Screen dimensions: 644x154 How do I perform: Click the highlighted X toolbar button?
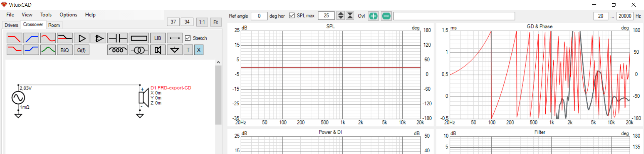click(x=199, y=50)
